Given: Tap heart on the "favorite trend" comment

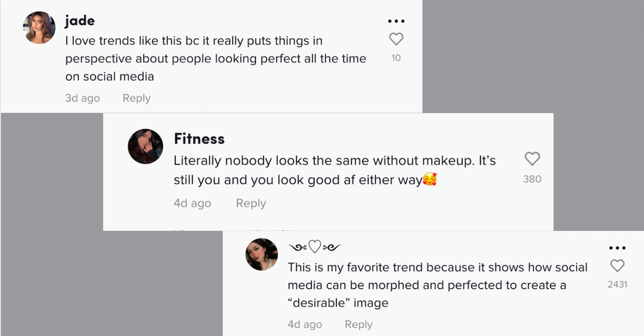Looking at the screenshot, I should coord(617,265).
